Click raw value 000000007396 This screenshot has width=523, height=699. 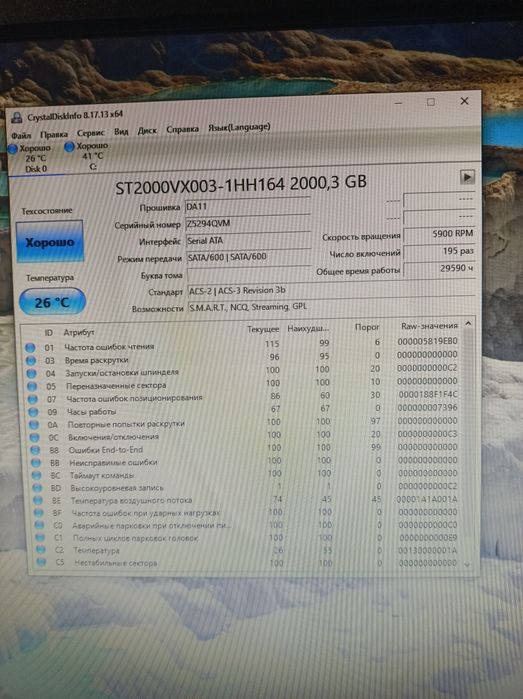[x=428, y=407]
